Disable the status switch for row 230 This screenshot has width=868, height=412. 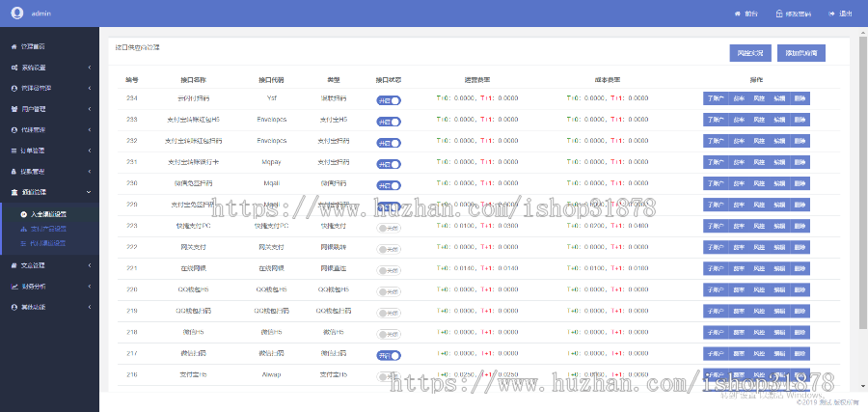point(389,185)
